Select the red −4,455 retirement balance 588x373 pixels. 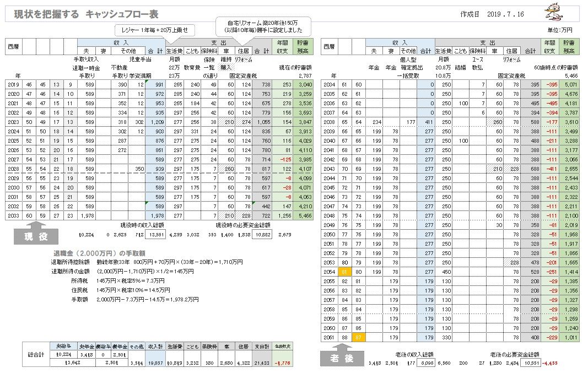(x=550, y=363)
